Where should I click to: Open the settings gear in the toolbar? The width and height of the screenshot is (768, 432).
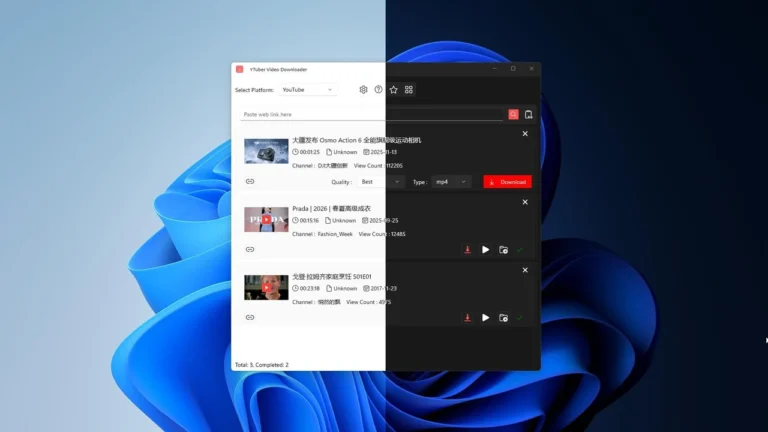(363, 90)
